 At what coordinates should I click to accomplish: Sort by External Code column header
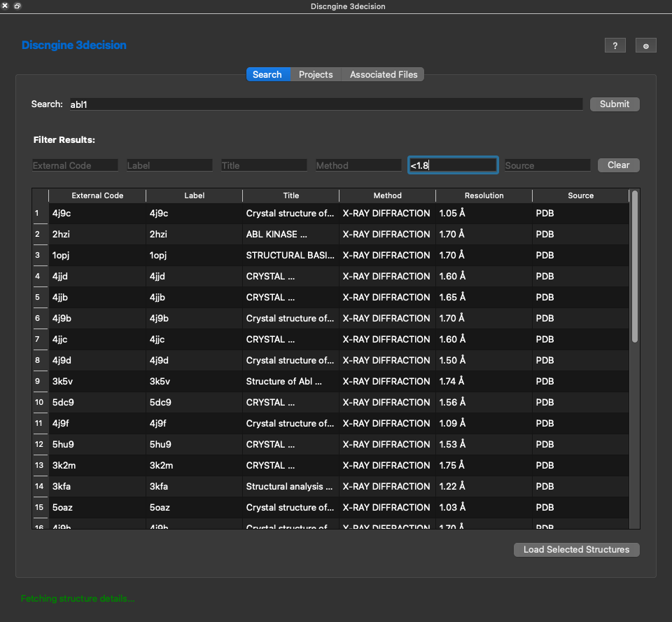click(x=97, y=195)
